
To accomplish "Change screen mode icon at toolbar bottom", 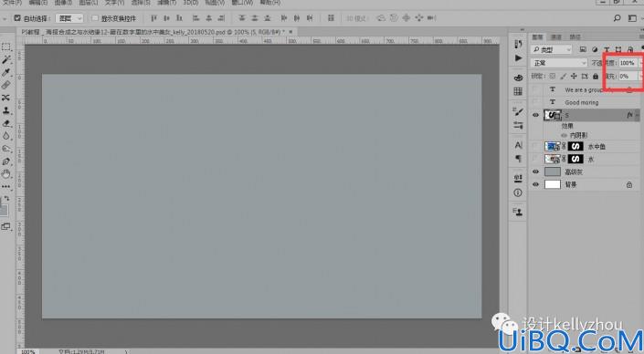I will pyautogui.click(x=5, y=226).
